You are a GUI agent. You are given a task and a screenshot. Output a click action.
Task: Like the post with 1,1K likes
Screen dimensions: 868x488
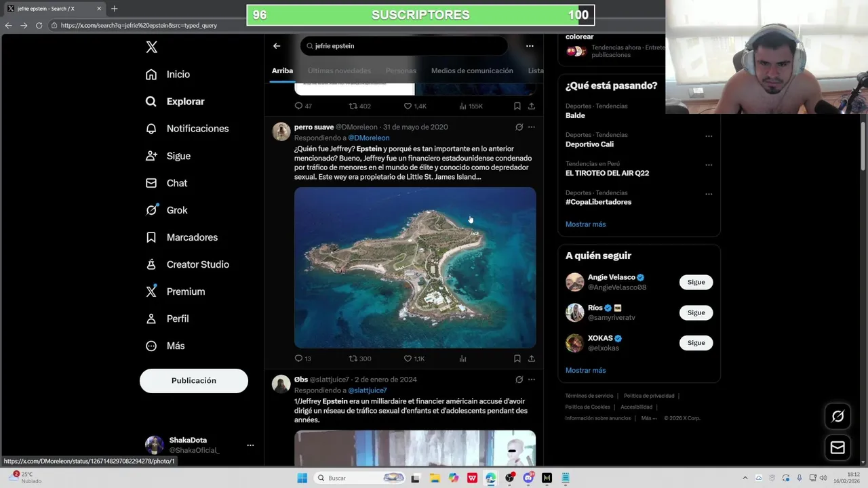408,359
